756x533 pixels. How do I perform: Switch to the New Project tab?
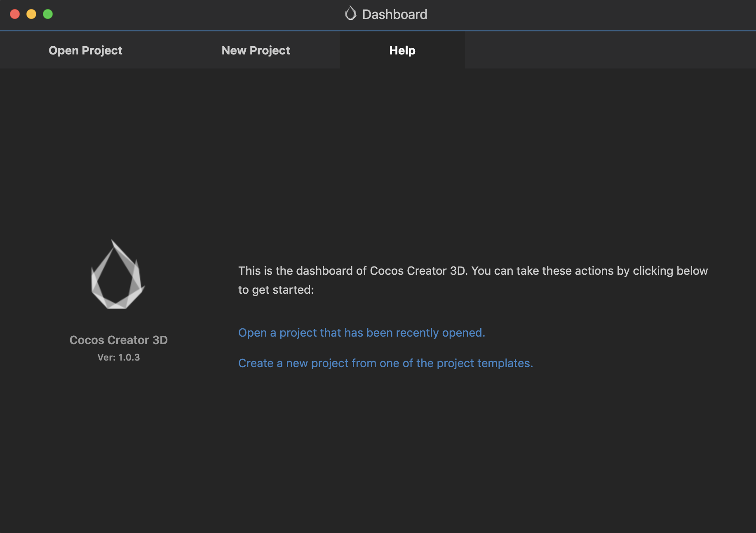(x=256, y=50)
